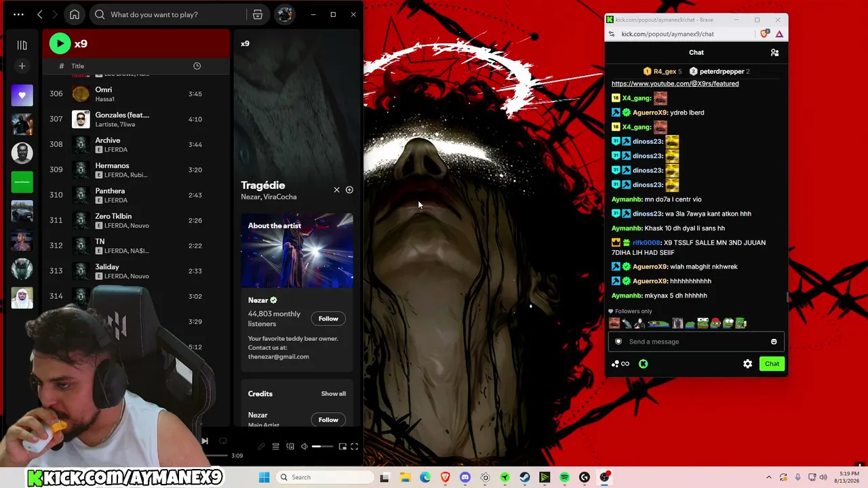Open Liked Songs in the Spotify sidebar
Viewport: 868px width, 488px height.
[22, 95]
